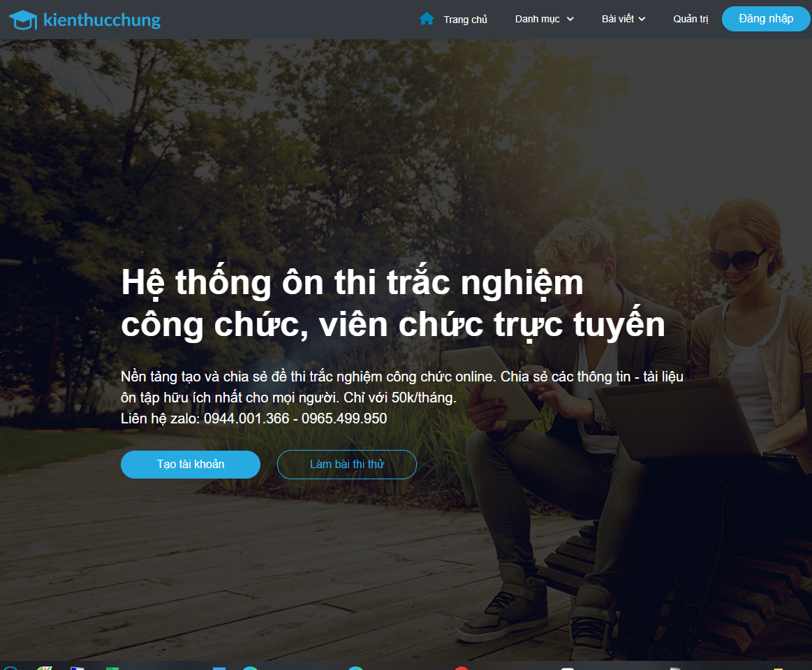The height and width of the screenshot is (670, 812).
Task: Click the headline Hệ thống ôn thi trắc nghiệm
Action: pyautogui.click(x=352, y=283)
